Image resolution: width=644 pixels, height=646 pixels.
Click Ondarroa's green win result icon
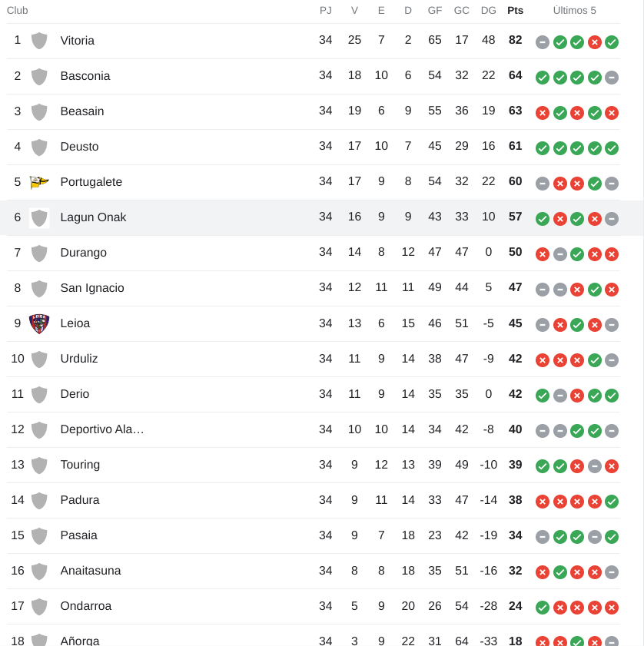(x=542, y=608)
